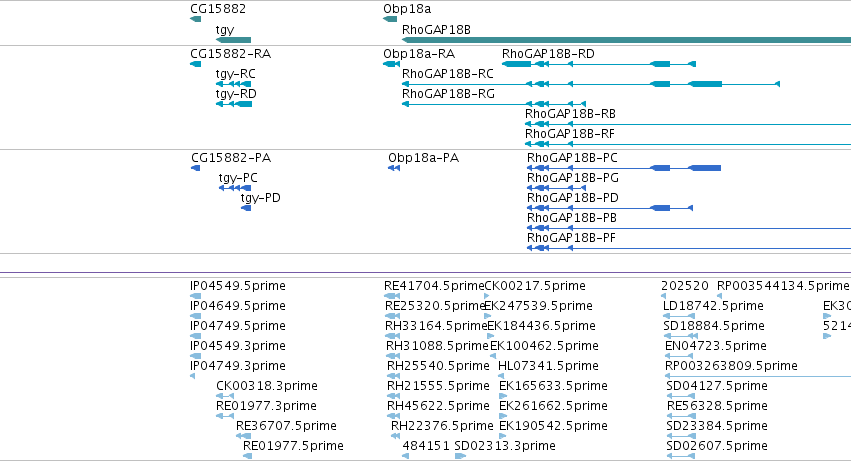Image resolution: width=851 pixels, height=461 pixels.
Task: Click the RhoGAP18B-RC transcript exon line
Action: (x=591, y=84)
